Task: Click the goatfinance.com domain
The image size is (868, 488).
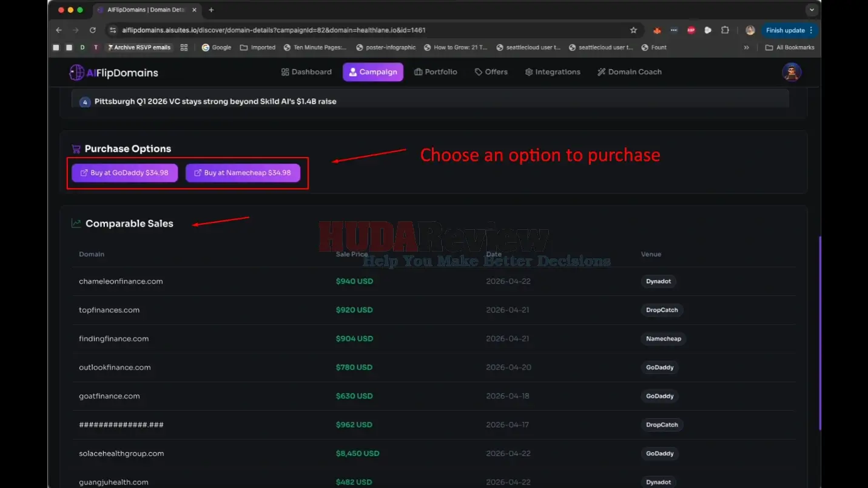Action: [x=109, y=396]
